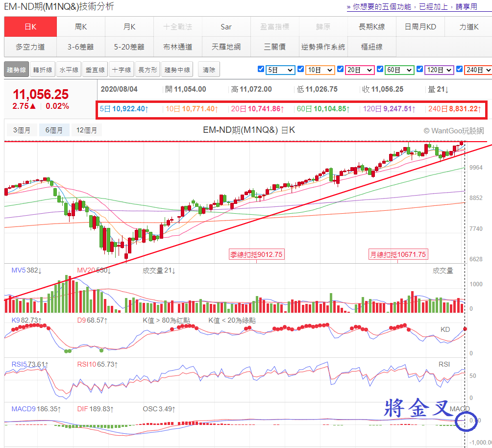Click the 10日 10,771.40 average value
Screen dimensions: 492x448
192,109
